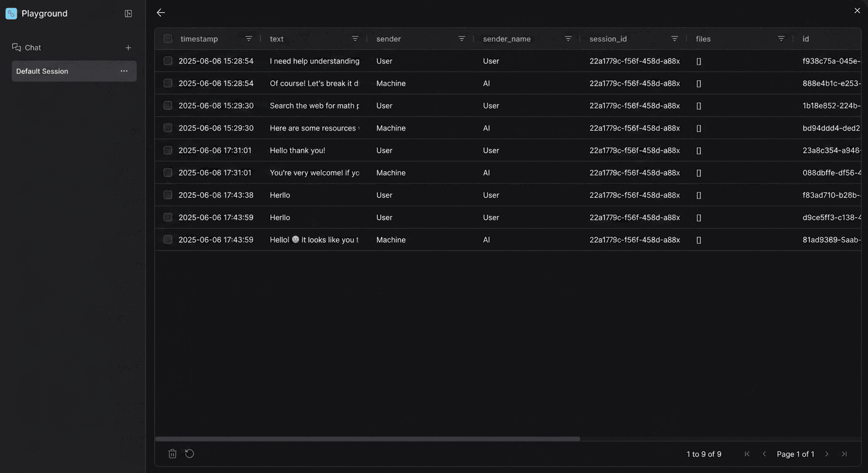This screenshot has width=868, height=473.
Task: Open filter menu for files column
Action: tap(781, 39)
